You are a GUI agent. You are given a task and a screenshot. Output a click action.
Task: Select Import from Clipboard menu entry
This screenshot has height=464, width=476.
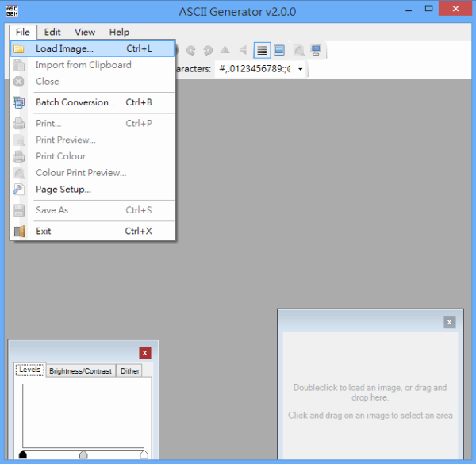(x=93, y=65)
